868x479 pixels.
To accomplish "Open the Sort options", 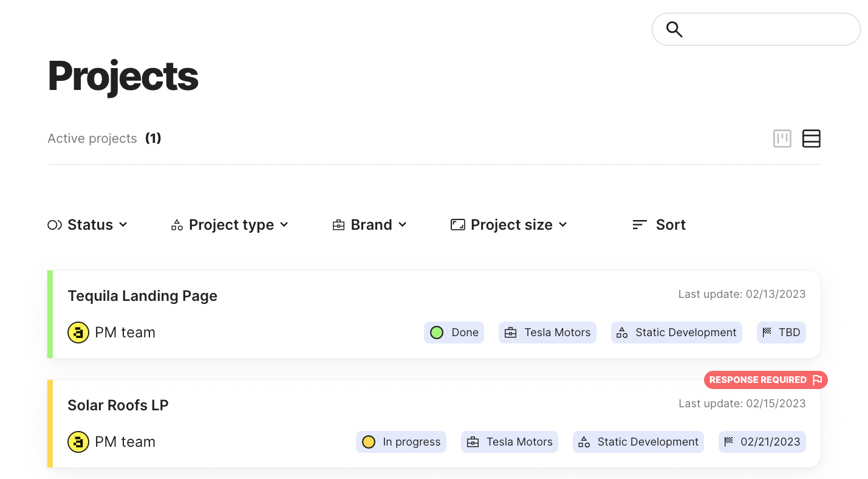I will 659,225.
